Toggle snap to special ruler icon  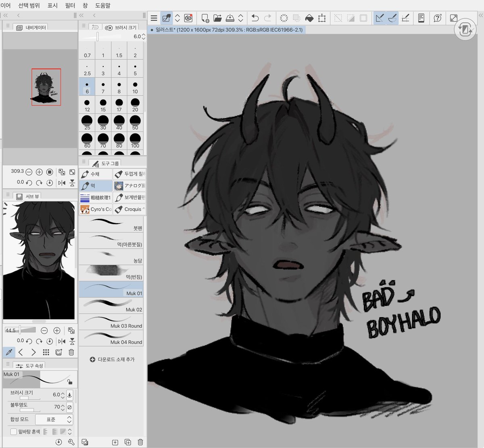click(392, 18)
